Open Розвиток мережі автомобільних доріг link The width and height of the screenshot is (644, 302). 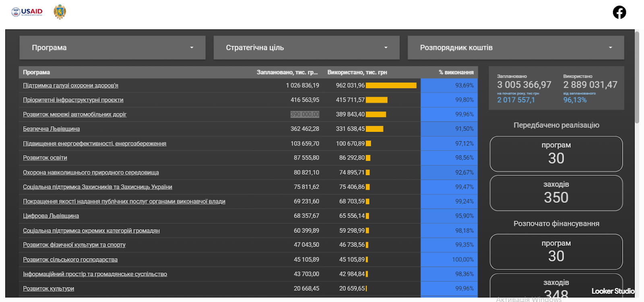tap(74, 114)
